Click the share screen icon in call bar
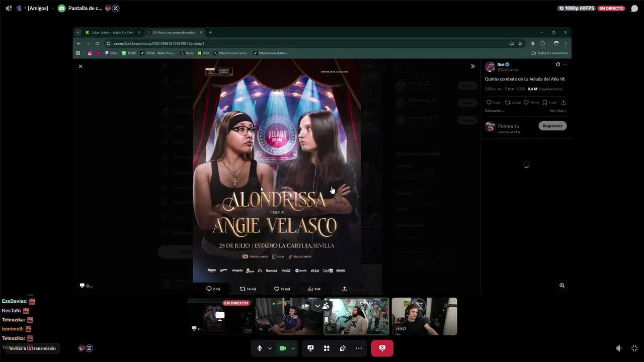The image size is (644, 362). tap(310, 348)
